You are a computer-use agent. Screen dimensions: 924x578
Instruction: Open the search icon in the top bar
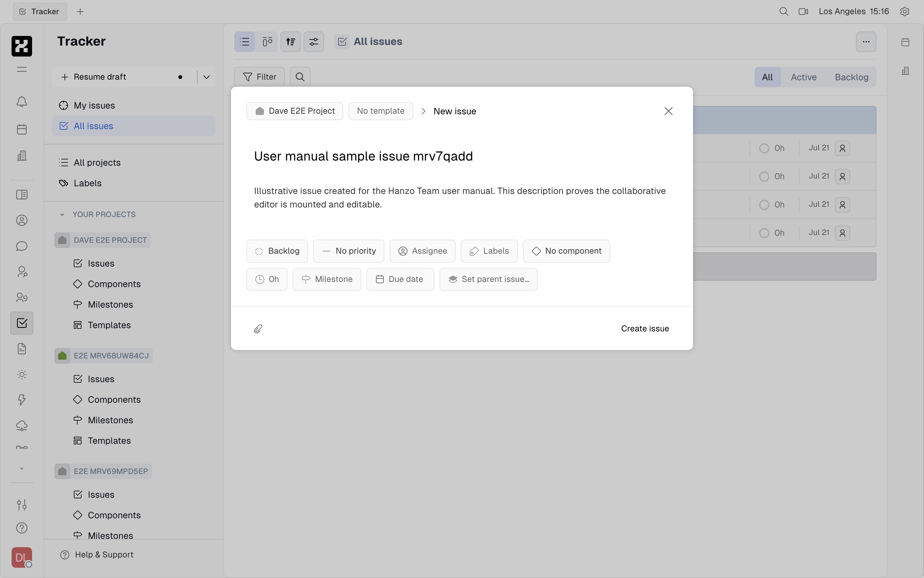pyautogui.click(x=783, y=12)
